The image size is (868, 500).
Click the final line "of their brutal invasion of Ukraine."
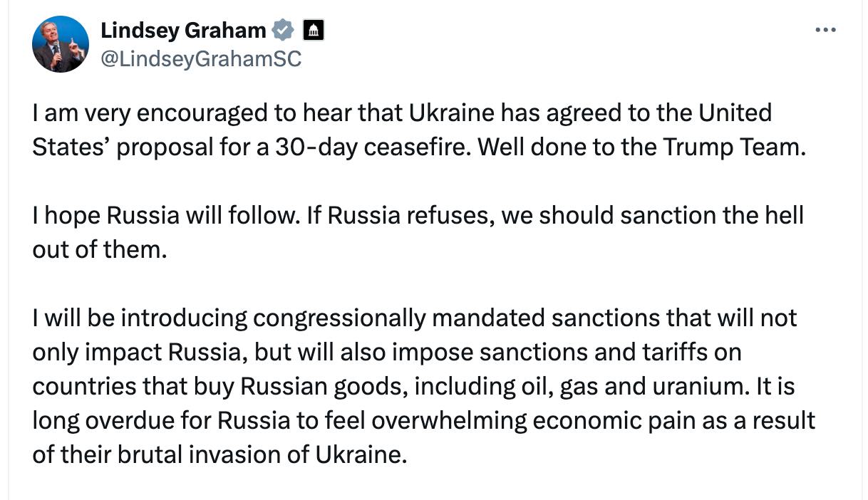219,454
